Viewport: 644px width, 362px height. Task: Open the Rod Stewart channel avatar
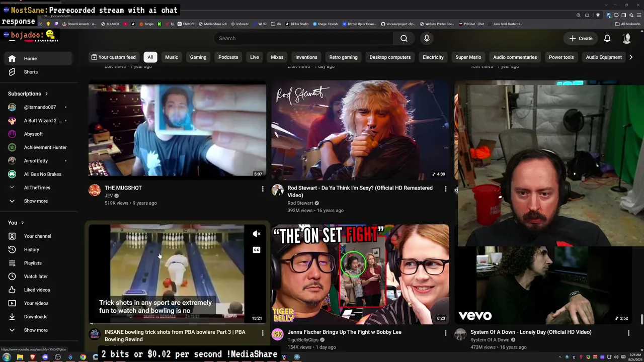click(x=278, y=190)
